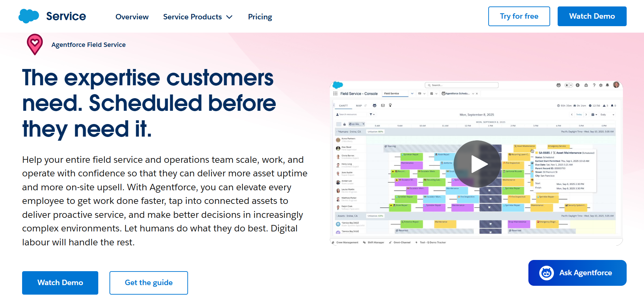644x297 pixels.
Task: Click the global add plus icon in console
Action: 578,85
